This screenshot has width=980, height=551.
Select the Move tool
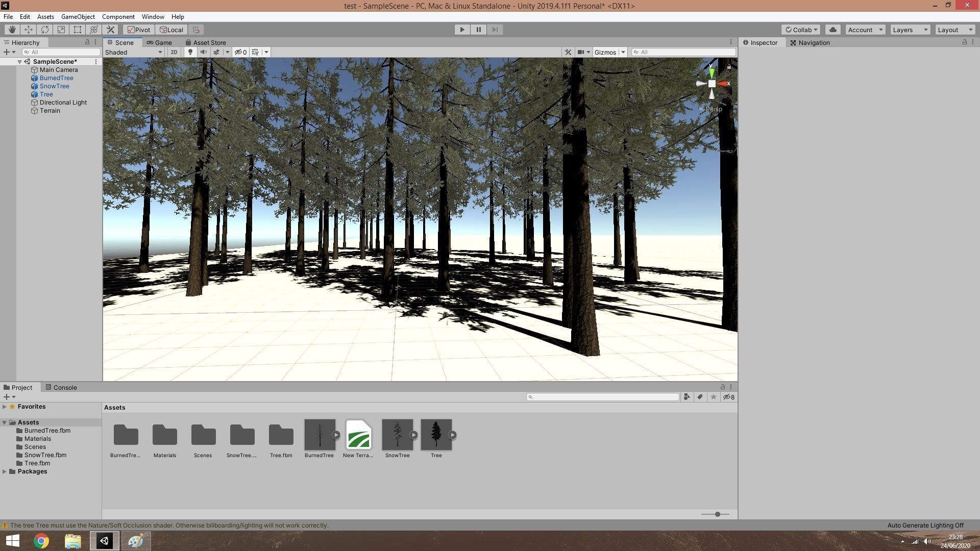(x=28, y=30)
